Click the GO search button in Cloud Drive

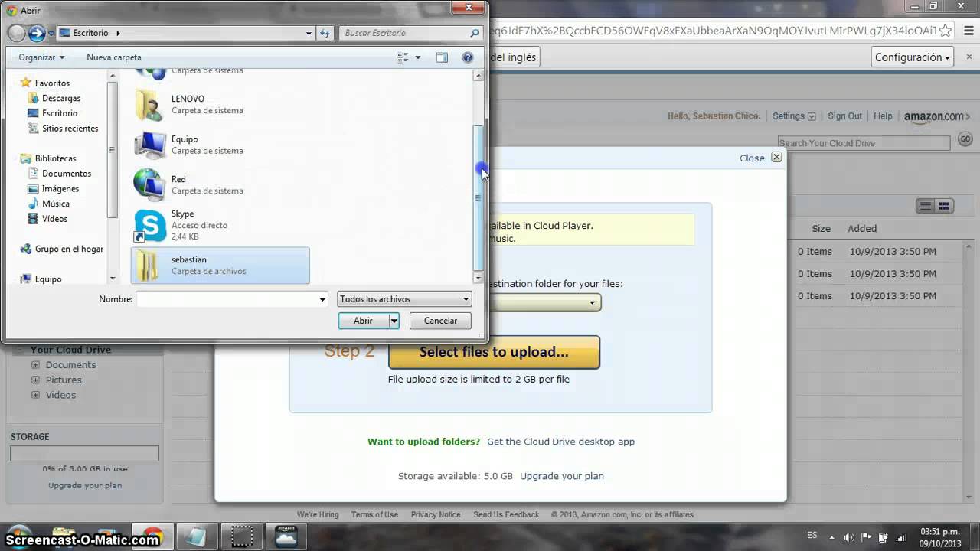click(x=965, y=139)
